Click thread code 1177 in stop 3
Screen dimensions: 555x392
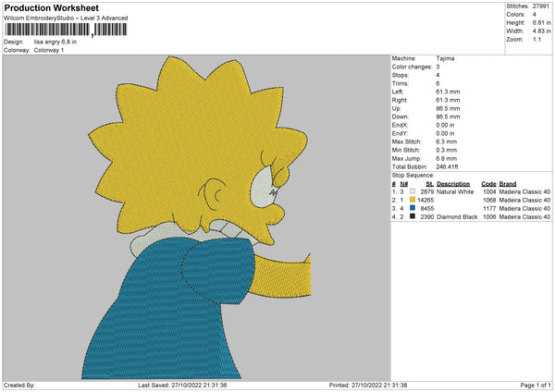click(x=489, y=209)
